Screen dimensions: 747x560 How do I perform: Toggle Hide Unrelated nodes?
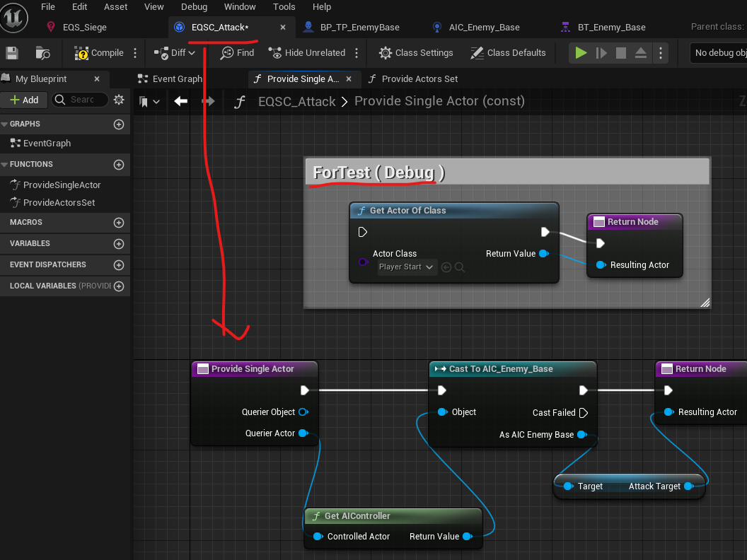click(307, 53)
